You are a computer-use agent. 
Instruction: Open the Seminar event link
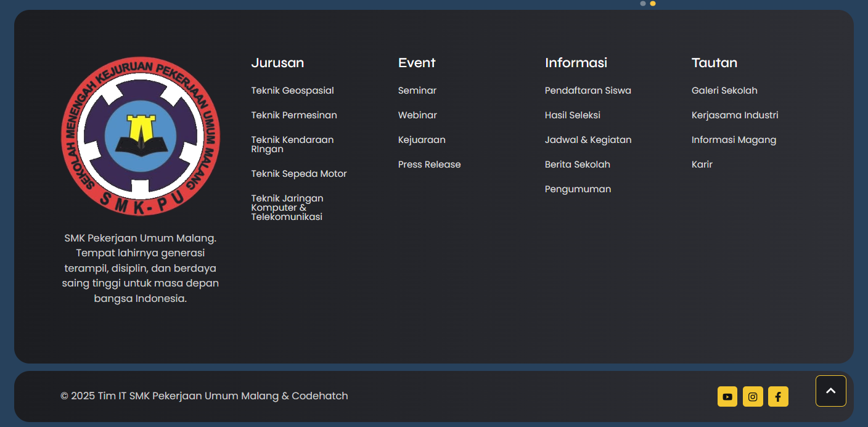(x=417, y=91)
